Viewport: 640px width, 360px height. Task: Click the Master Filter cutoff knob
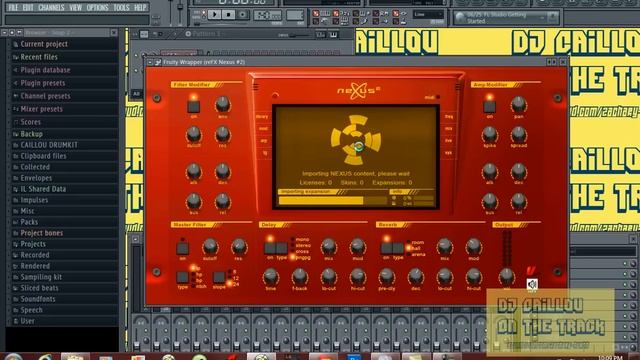pyautogui.click(x=210, y=246)
